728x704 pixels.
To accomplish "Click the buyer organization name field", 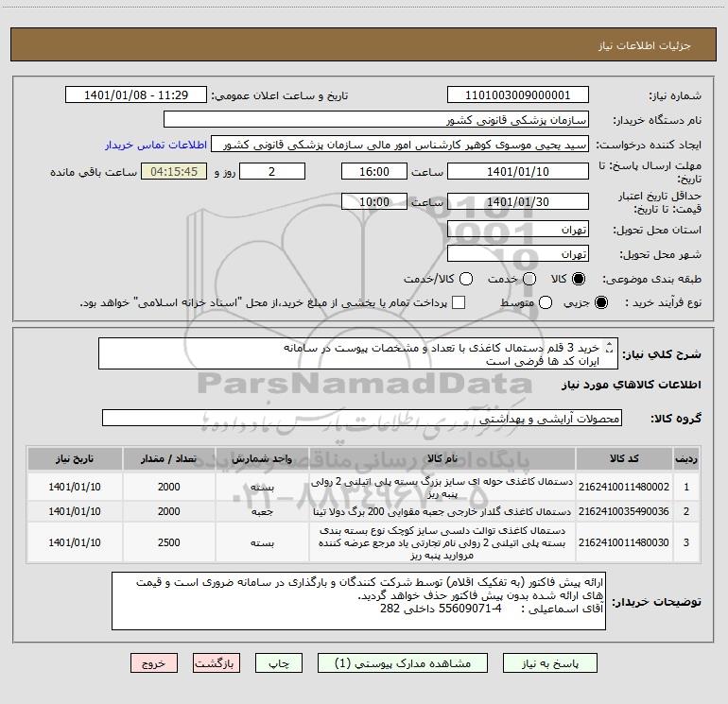I will (376, 120).
